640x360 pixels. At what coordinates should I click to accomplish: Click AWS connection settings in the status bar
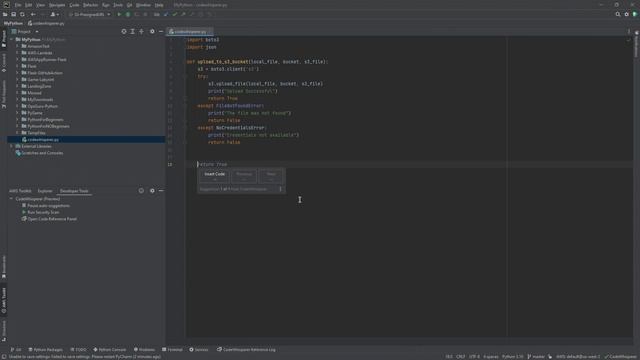pos(578,356)
